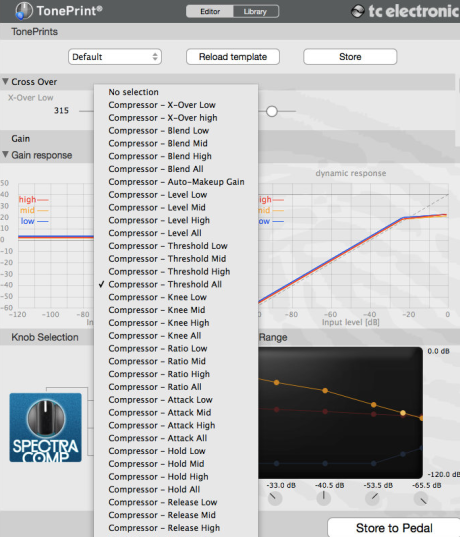Collapse the Gain response section
The width and height of the screenshot is (460, 537).
[5, 155]
